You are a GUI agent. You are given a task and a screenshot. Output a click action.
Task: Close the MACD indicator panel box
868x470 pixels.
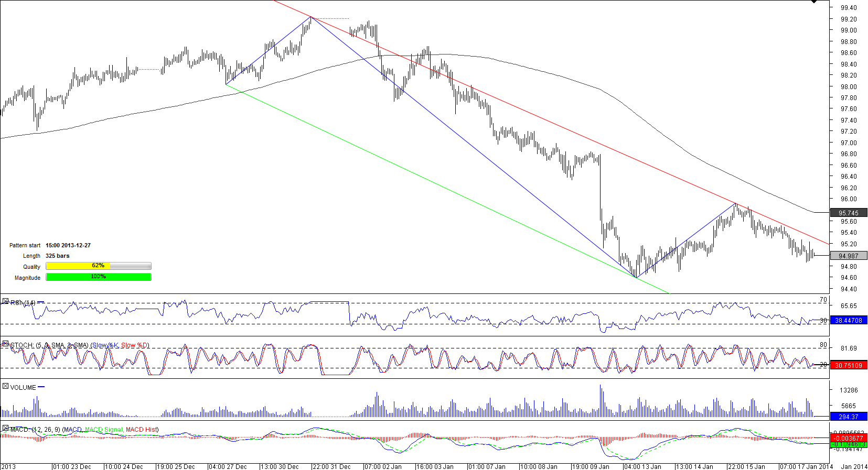coord(5,428)
